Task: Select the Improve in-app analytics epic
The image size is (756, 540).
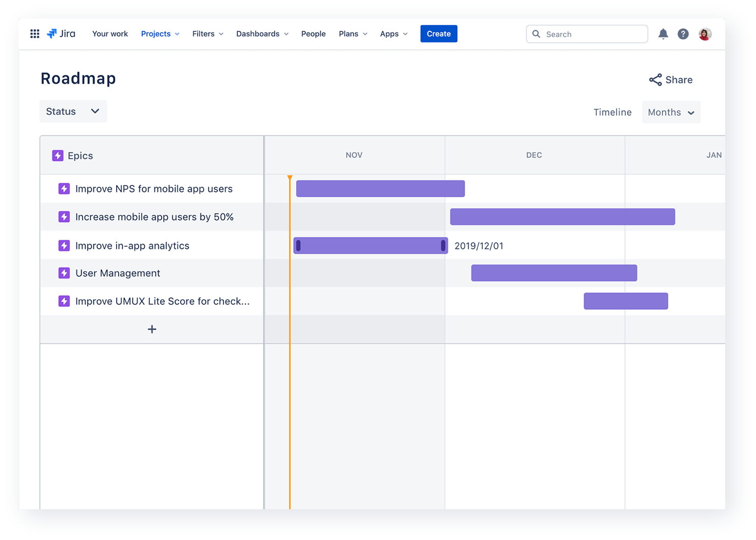Action: [132, 246]
